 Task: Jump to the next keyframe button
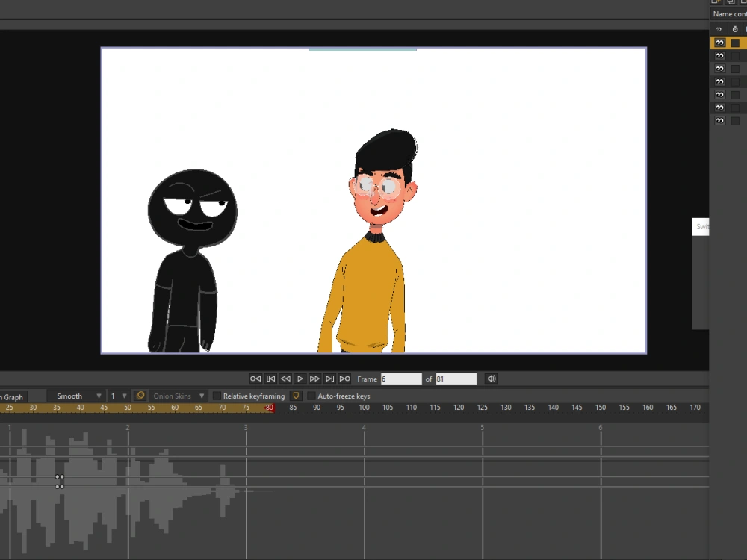[x=329, y=379]
